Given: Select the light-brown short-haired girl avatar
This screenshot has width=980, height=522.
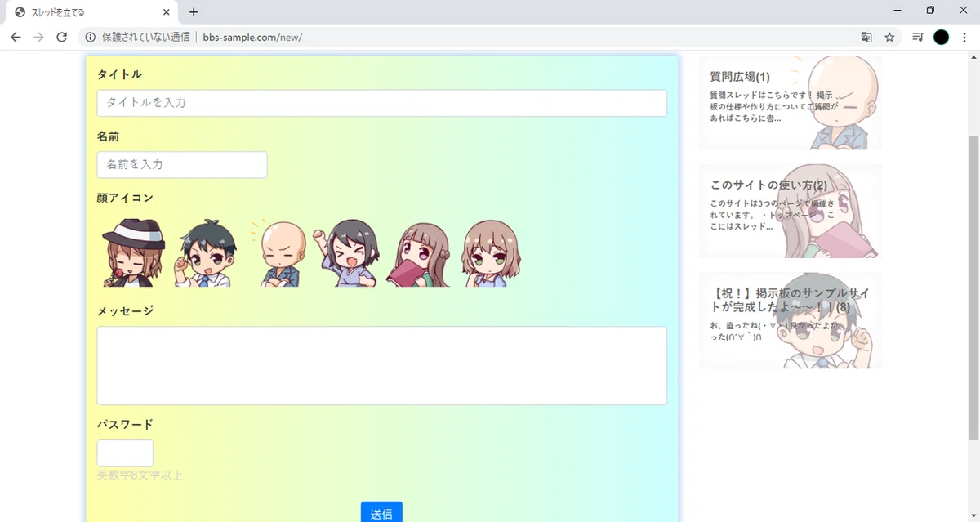Looking at the screenshot, I should coord(492,252).
